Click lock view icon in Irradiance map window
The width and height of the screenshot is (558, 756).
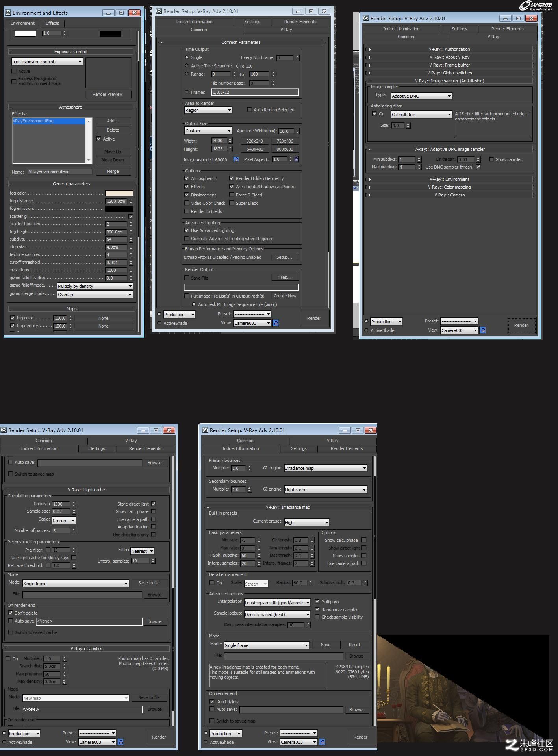click(x=323, y=742)
